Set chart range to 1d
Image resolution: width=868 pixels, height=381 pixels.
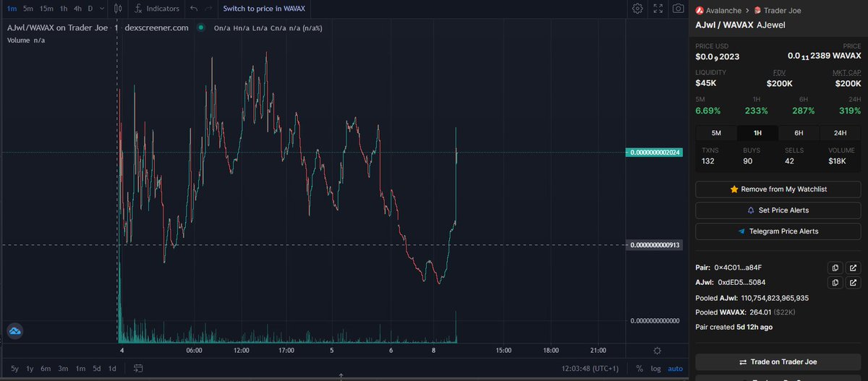[112, 369]
